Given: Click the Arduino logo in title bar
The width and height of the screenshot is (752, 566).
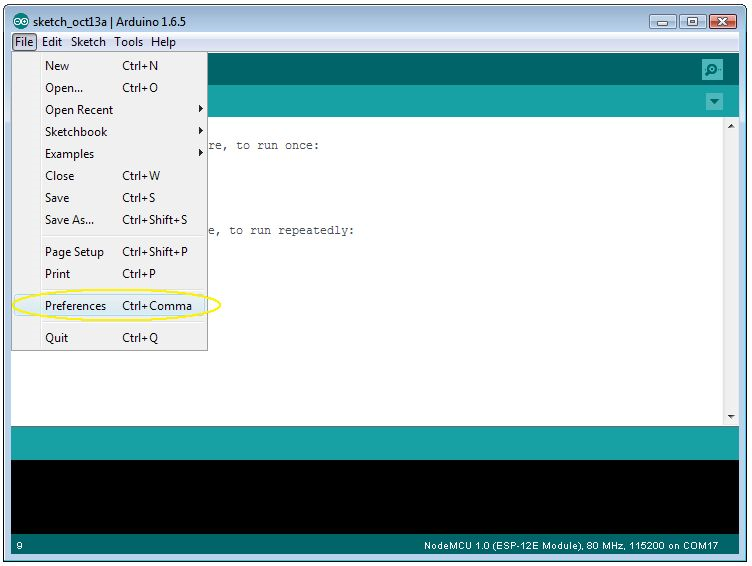Looking at the screenshot, I should click(21, 22).
